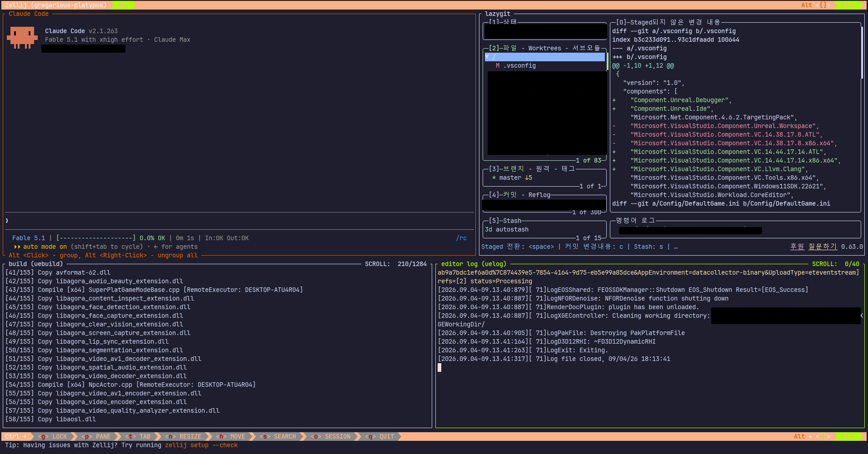Open the 브랜치 tab in lazygit

514,169
